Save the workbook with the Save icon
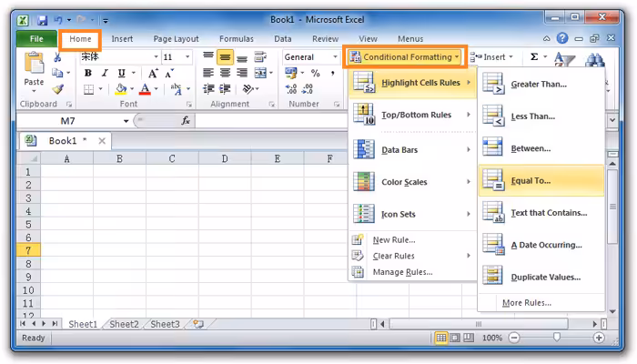 (x=42, y=20)
